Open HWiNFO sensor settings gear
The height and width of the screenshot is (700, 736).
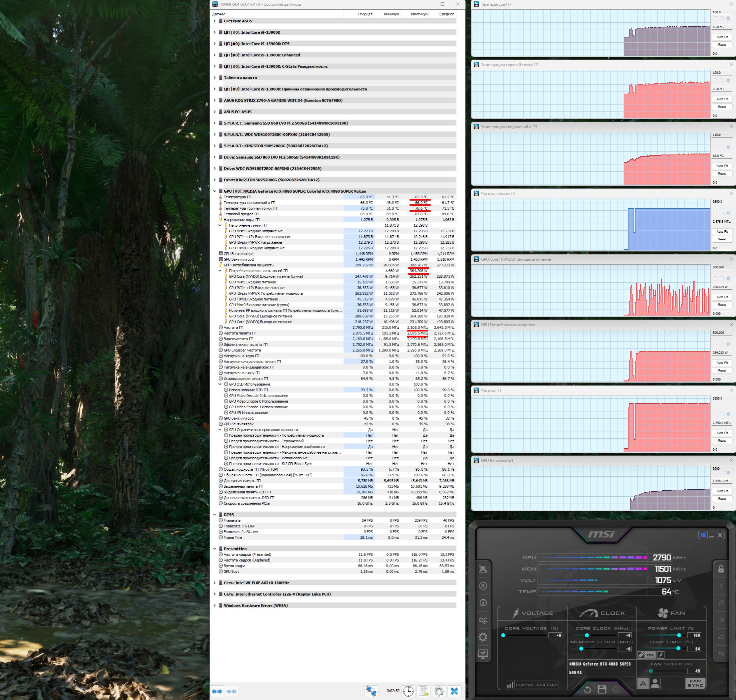tap(439, 691)
